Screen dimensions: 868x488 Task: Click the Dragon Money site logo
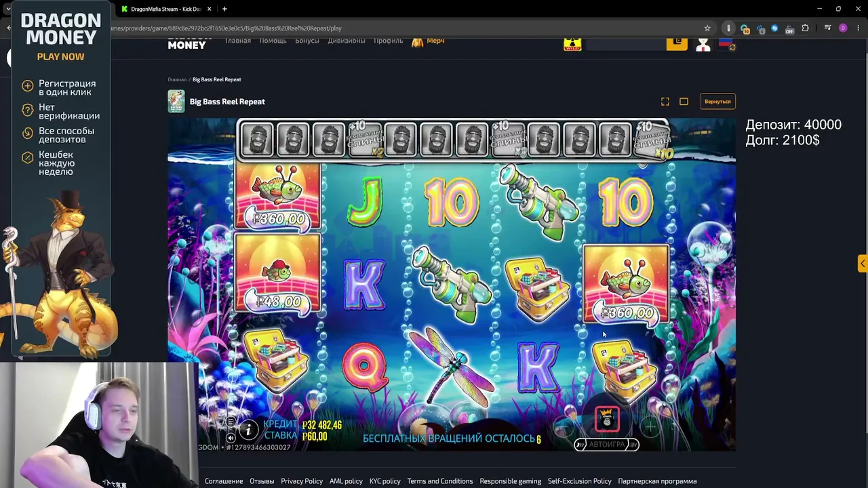click(x=186, y=45)
